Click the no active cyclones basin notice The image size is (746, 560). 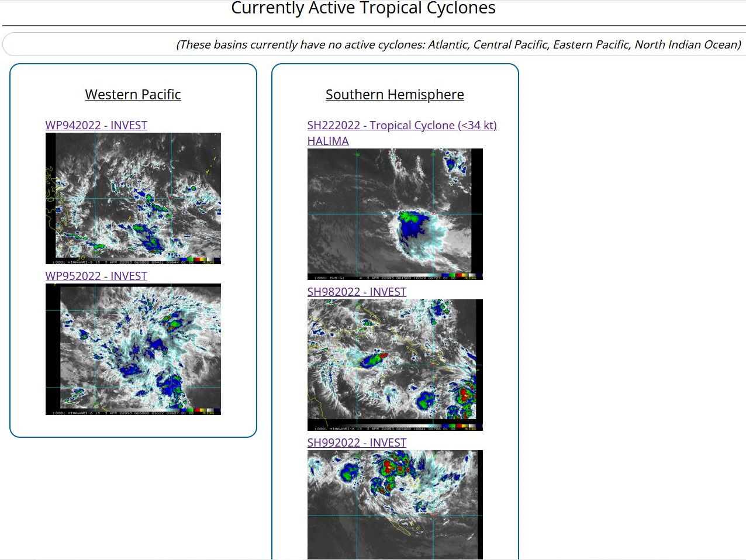coord(458,44)
